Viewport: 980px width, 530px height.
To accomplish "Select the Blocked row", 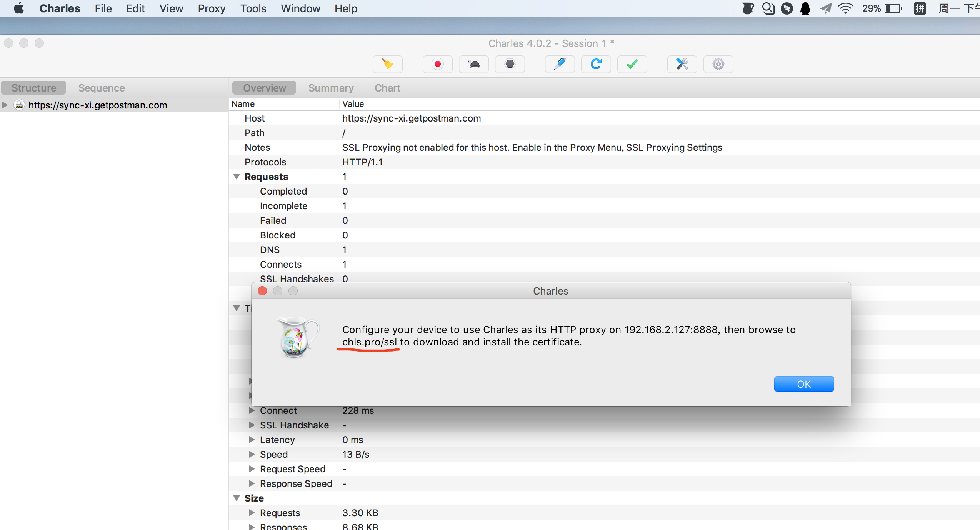I will (605, 235).
